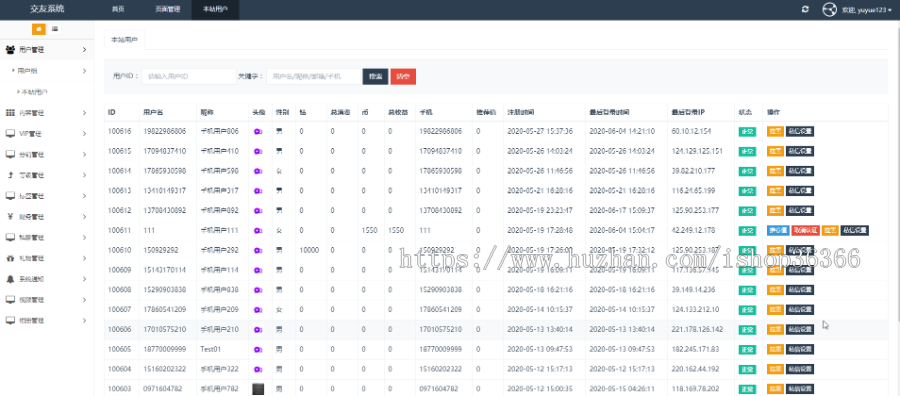The height and width of the screenshot is (396, 900).
Task: Click the ID column header
Action: coord(112,112)
